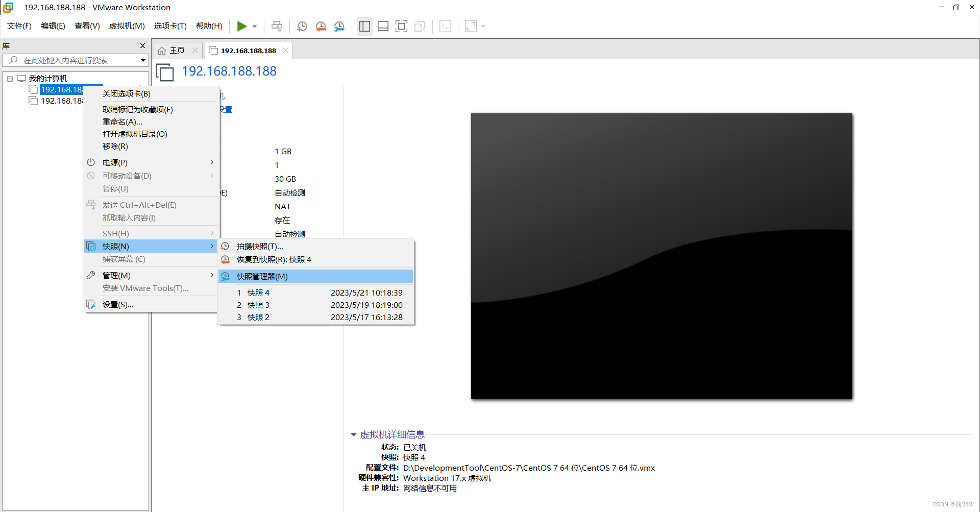Open the power options dropdown arrow
The height and width of the screenshot is (512, 980).
click(255, 27)
